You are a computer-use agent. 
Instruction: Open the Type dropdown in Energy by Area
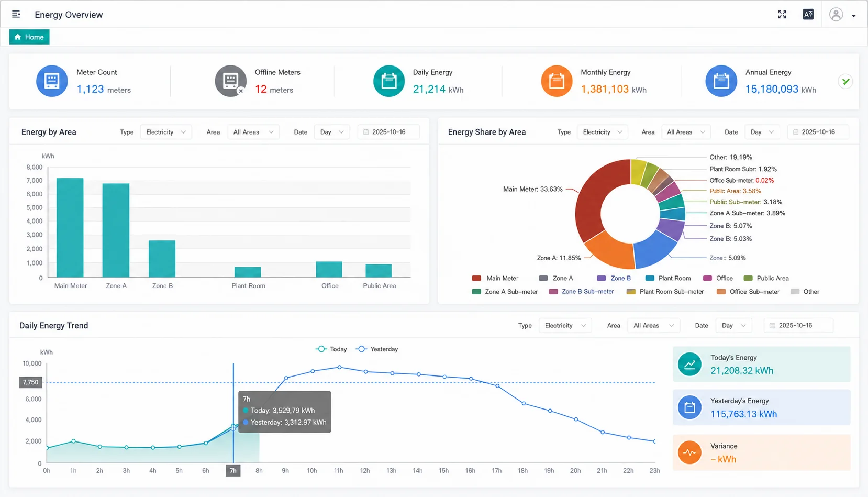click(x=166, y=132)
